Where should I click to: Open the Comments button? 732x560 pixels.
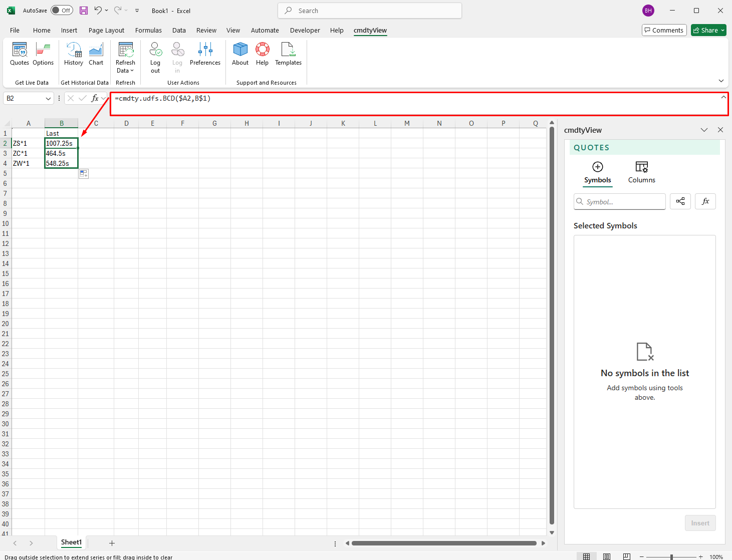click(x=664, y=30)
